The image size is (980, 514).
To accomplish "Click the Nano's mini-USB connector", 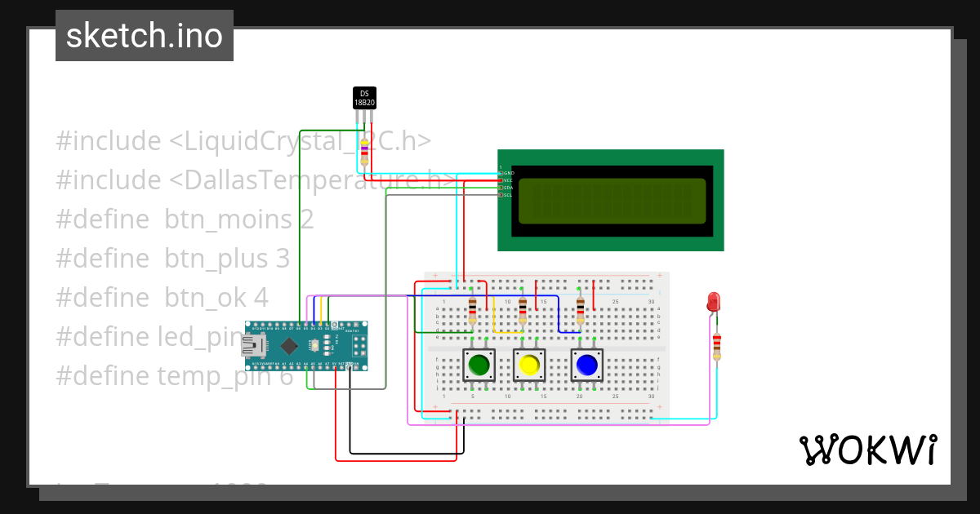I will point(253,345).
